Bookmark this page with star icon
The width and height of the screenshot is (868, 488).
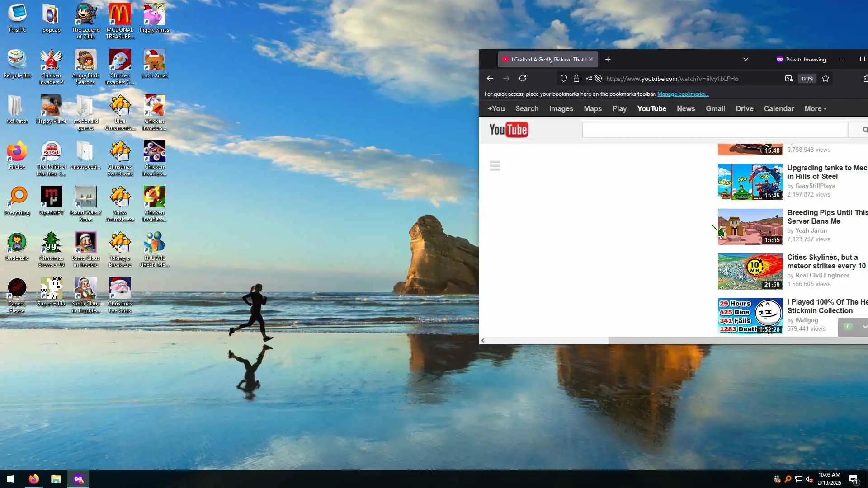[826, 78]
